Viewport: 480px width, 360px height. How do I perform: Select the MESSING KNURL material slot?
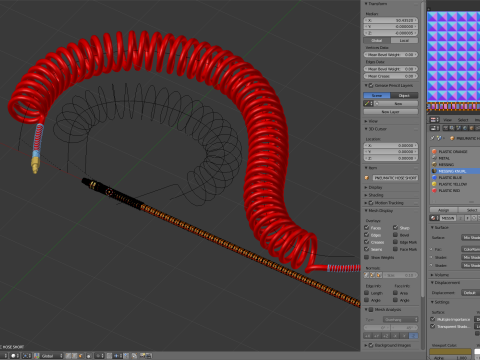(x=455, y=171)
